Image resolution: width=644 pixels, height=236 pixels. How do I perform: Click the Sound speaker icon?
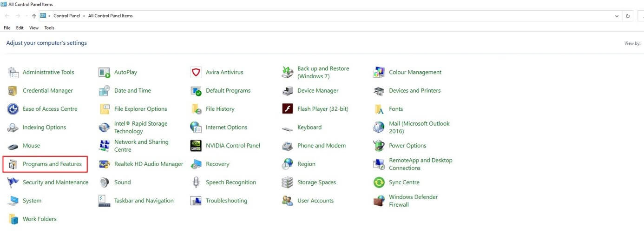105,182
